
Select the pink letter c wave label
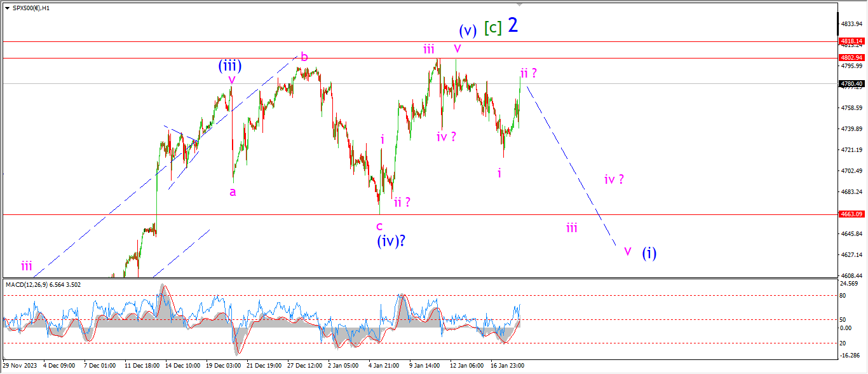379,226
